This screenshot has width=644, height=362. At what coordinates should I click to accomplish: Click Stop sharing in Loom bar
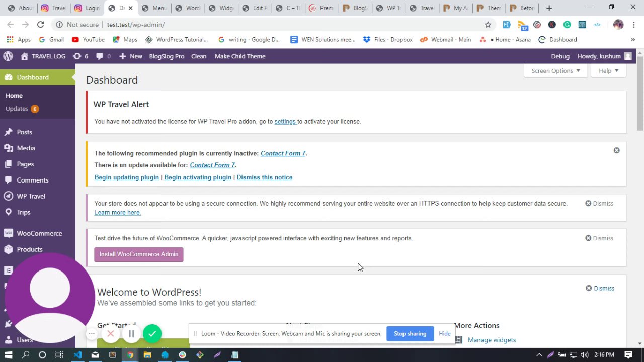(410, 334)
